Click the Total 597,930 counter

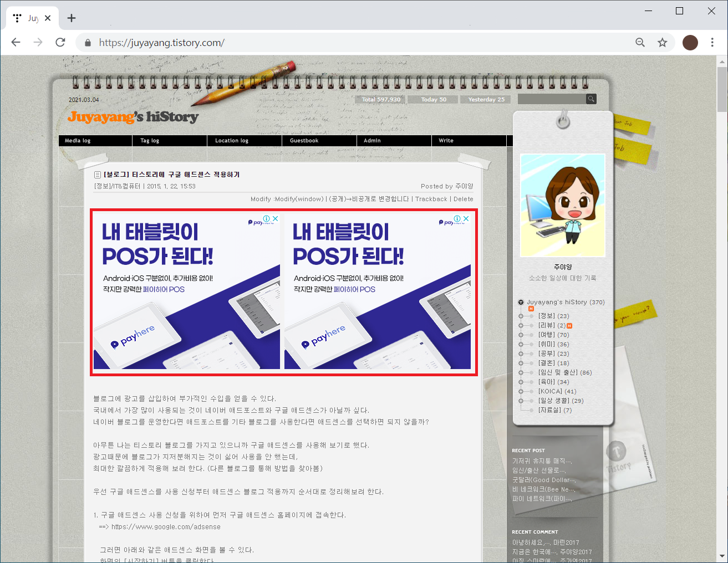coord(381,100)
